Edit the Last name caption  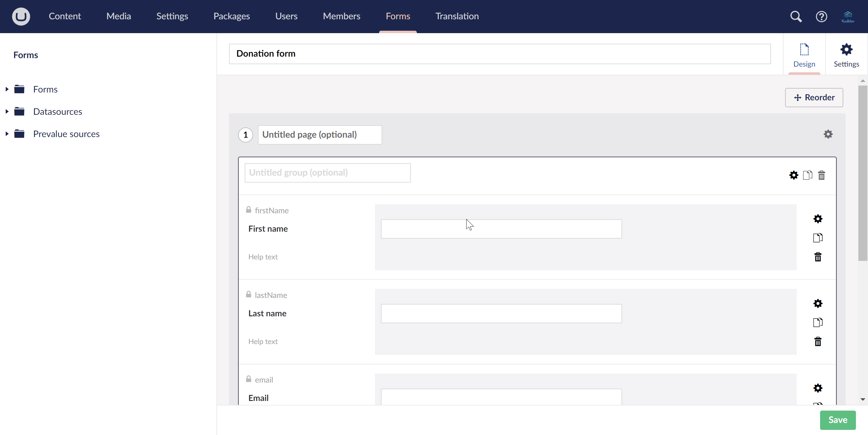point(267,313)
